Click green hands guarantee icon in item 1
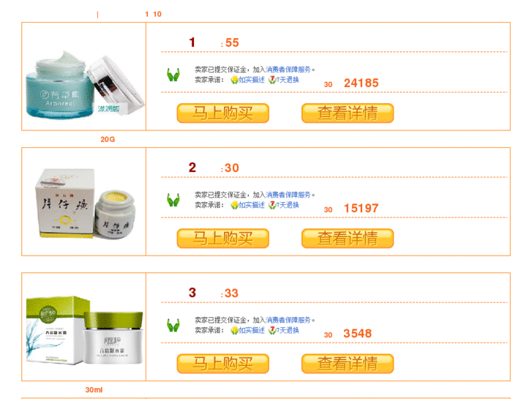Screen dimensions: 532x399 point(173,75)
